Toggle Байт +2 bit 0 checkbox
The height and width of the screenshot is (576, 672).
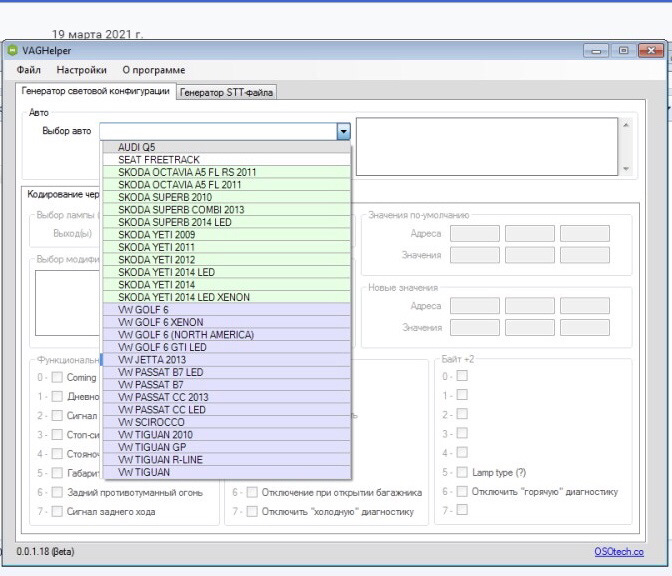[x=462, y=376]
